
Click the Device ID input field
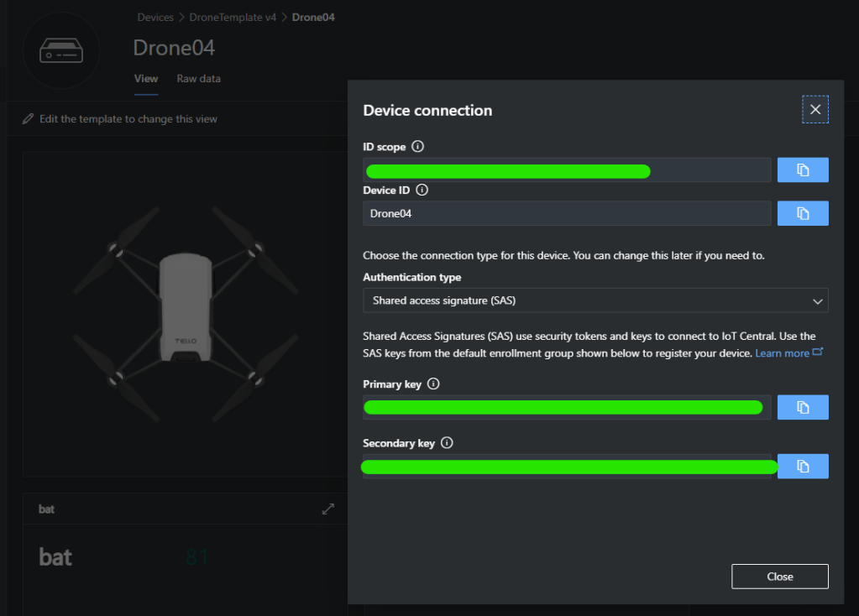[x=566, y=213]
